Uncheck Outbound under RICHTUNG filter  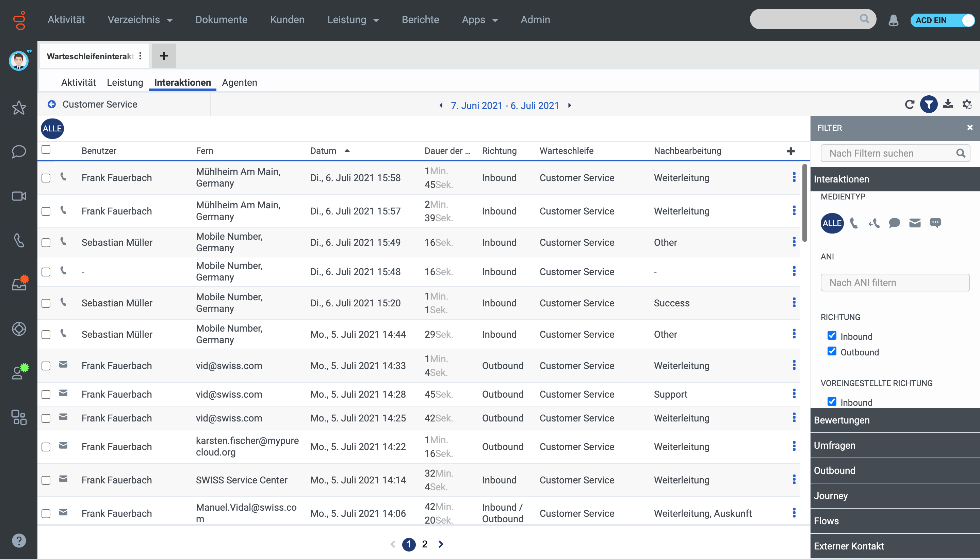point(832,352)
